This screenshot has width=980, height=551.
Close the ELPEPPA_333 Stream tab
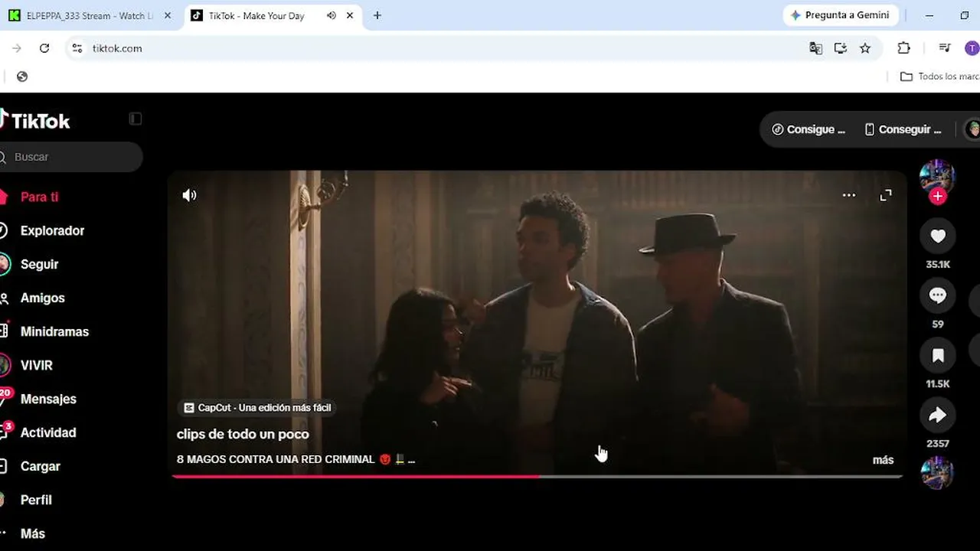pos(168,15)
